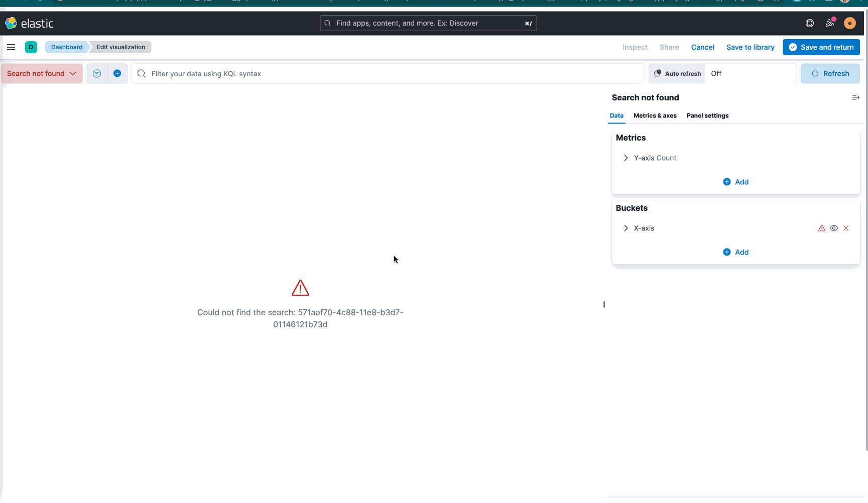
Task: Click the X-axis error warning icon
Action: pos(822,228)
